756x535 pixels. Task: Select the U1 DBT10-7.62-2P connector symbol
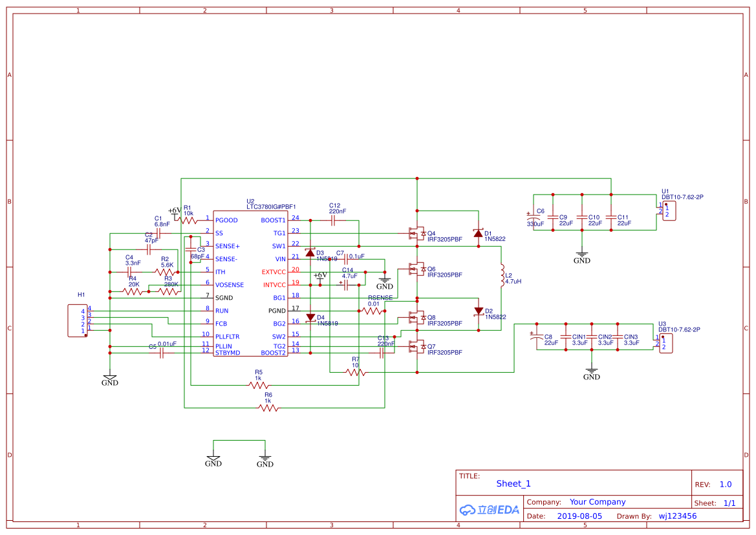[669, 211]
